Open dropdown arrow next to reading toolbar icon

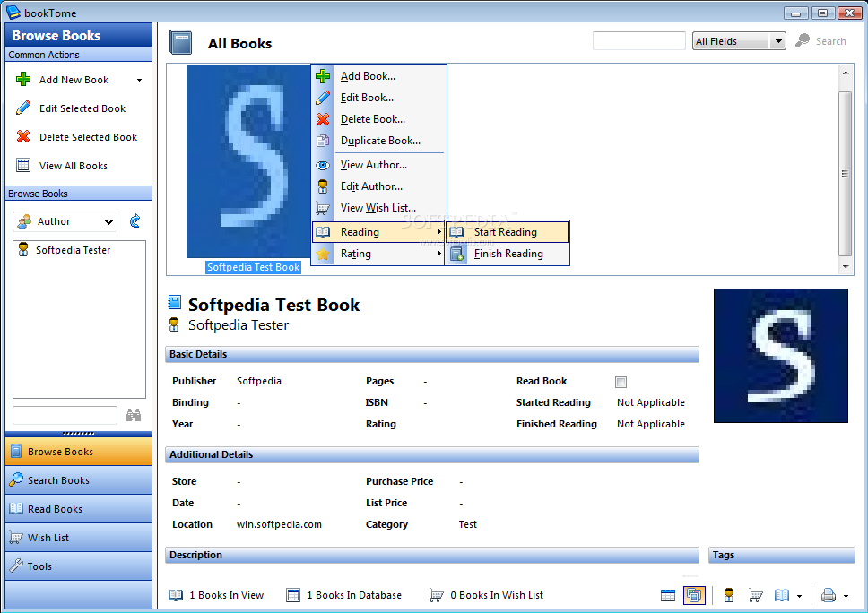799,596
